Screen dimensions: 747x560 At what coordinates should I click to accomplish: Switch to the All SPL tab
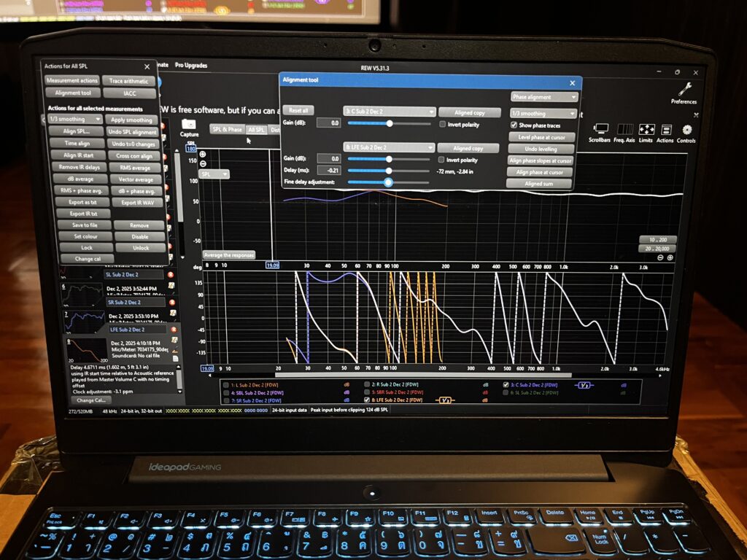(x=256, y=130)
